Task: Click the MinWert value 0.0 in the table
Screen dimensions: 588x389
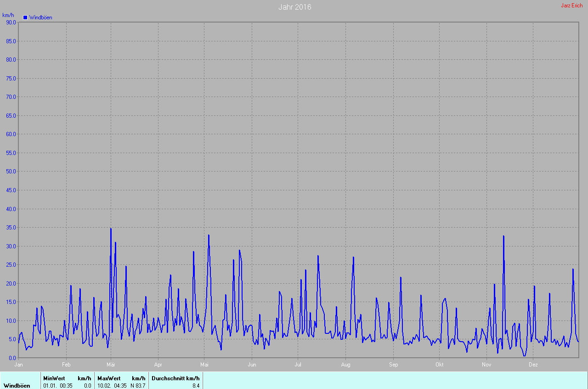Action: point(87,386)
